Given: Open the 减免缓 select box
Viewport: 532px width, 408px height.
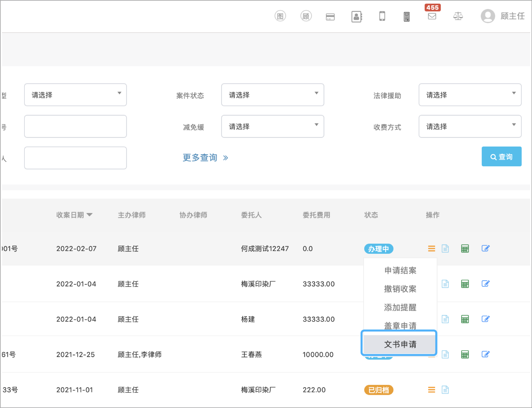Looking at the screenshot, I should click(273, 126).
